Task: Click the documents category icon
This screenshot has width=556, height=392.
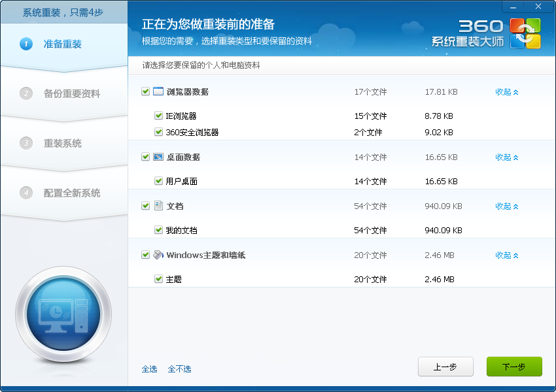Action: [x=158, y=206]
